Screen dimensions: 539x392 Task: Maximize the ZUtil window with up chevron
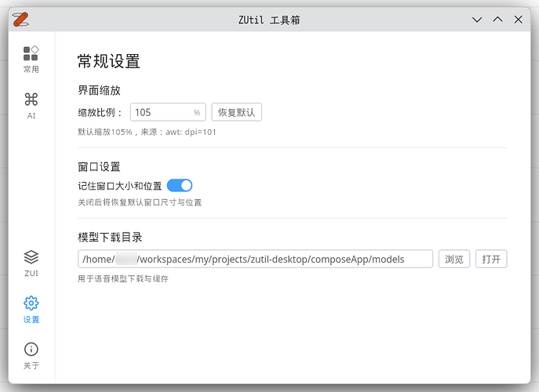497,20
